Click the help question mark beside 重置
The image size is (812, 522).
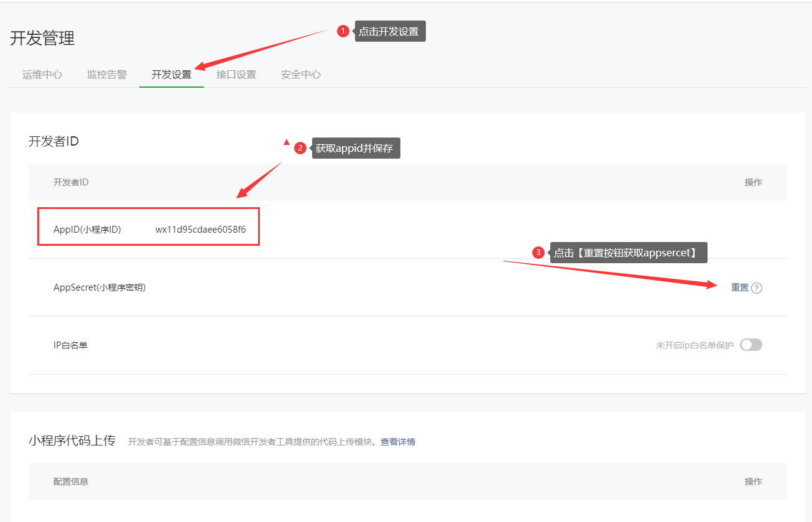(x=757, y=288)
